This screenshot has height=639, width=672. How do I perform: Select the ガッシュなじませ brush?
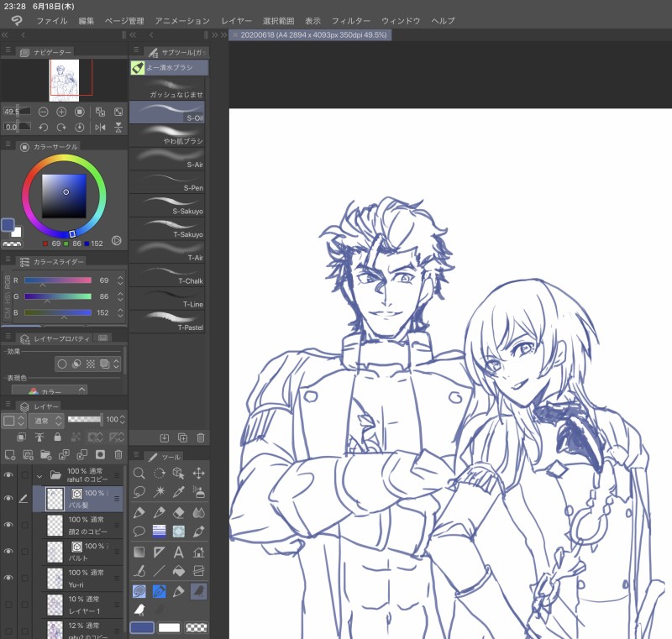(x=167, y=89)
